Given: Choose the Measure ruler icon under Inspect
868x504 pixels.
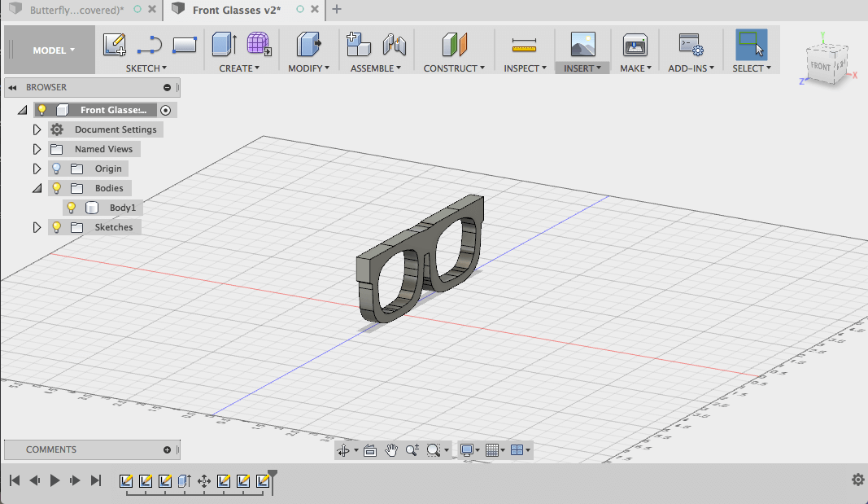Looking at the screenshot, I should [524, 45].
